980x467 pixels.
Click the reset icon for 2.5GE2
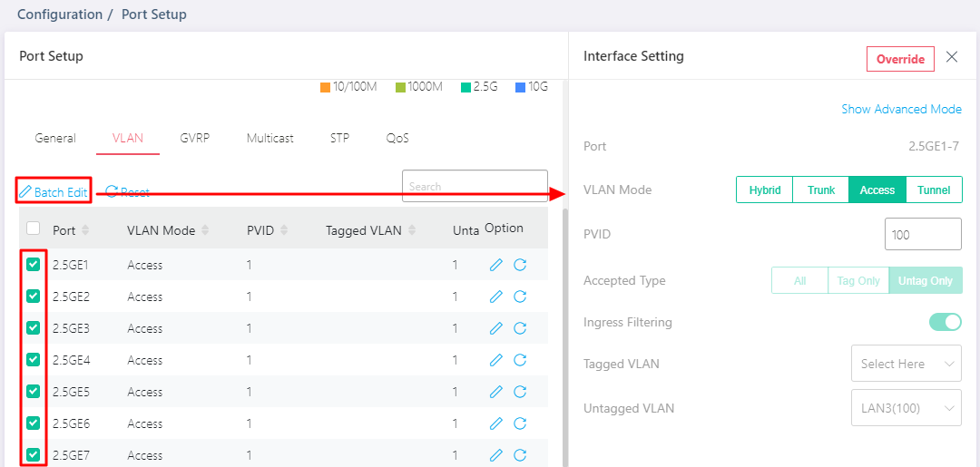click(x=520, y=297)
